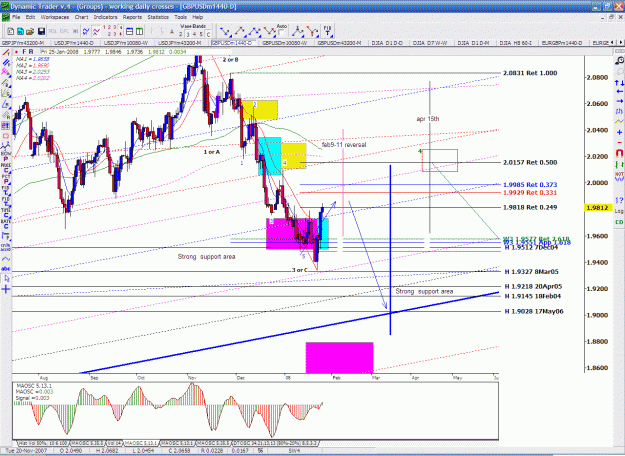
Task: Click the yellow 1.9812 current price label
Action: coord(598,207)
